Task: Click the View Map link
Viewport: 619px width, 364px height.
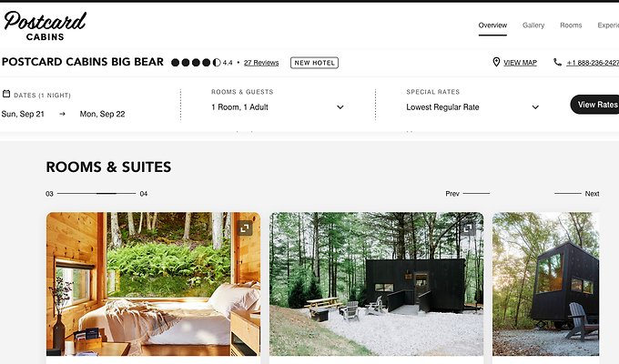Action: pyautogui.click(x=520, y=63)
